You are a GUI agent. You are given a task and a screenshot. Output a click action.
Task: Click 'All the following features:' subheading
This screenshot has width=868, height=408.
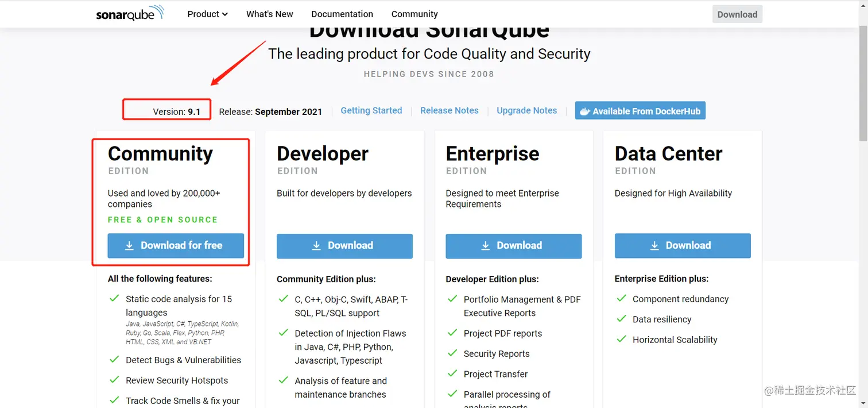(x=160, y=279)
